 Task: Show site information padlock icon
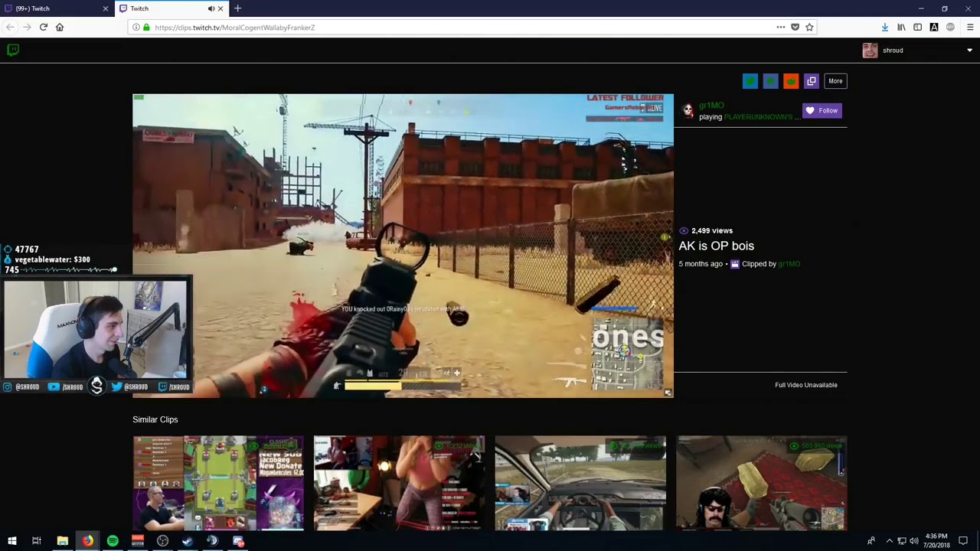coord(145,28)
